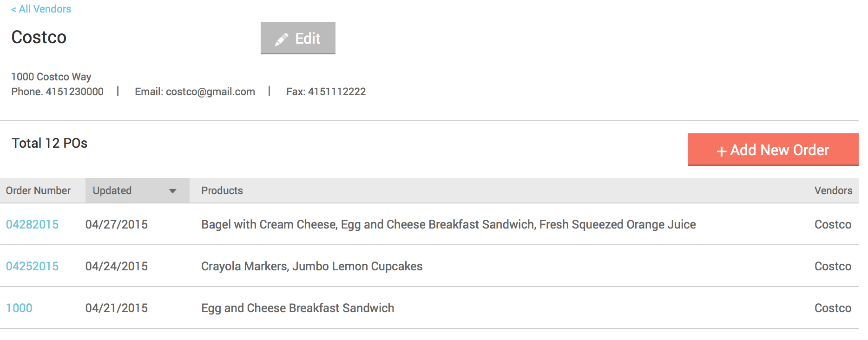Click the Vendors column header

pos(833,190)
